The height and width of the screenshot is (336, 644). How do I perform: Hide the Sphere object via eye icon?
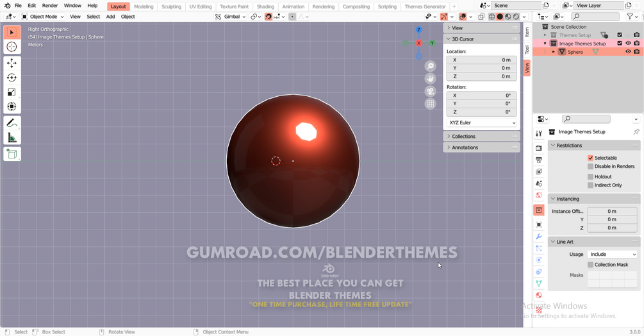point(628,52)
